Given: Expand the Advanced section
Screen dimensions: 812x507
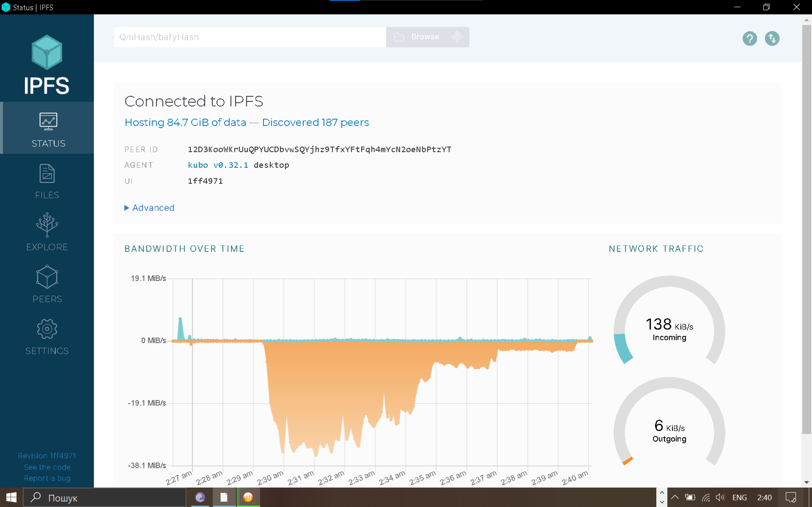Looking at the screenshot, I should click(149, 208).
